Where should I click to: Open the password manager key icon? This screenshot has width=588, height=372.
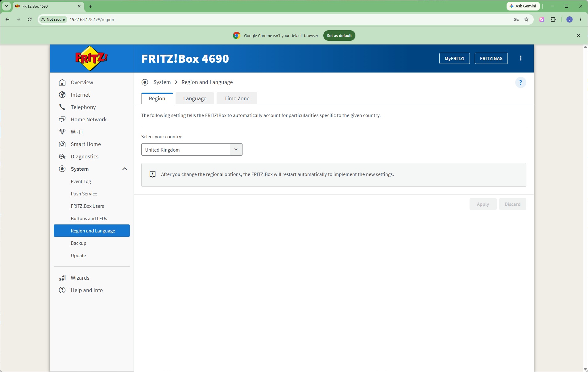516,19
